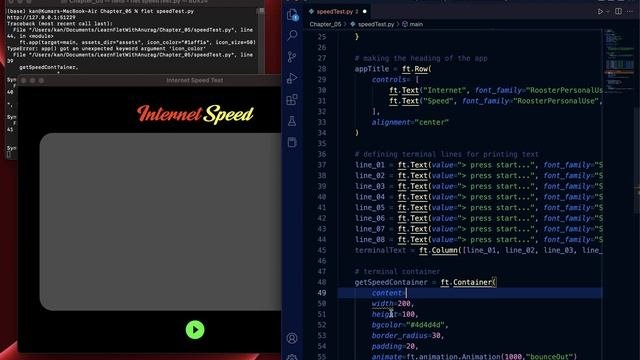Click the gray terminal container in Flet app
The width and height of the screenshot is (640, 360).
click(160, 221)
